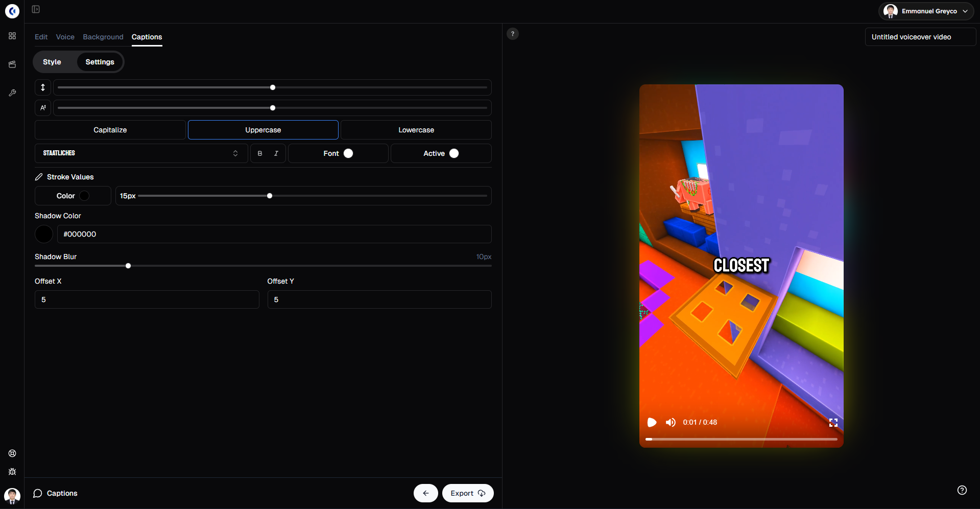Mute the video preview volume
The image size is (980, 509).
(x=671, y=422)
